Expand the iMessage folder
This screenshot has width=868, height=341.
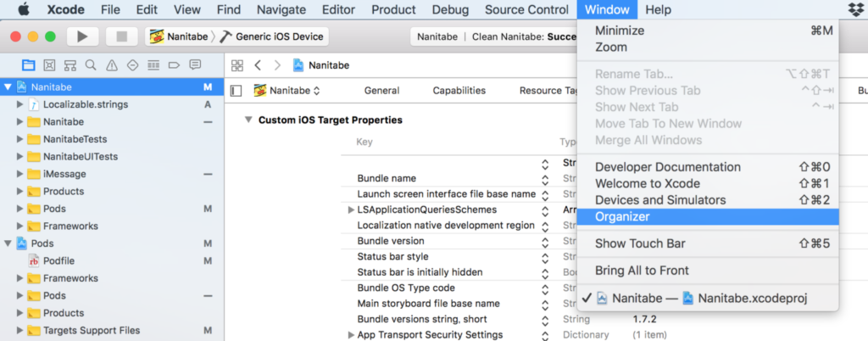click(x=20, y=174)
